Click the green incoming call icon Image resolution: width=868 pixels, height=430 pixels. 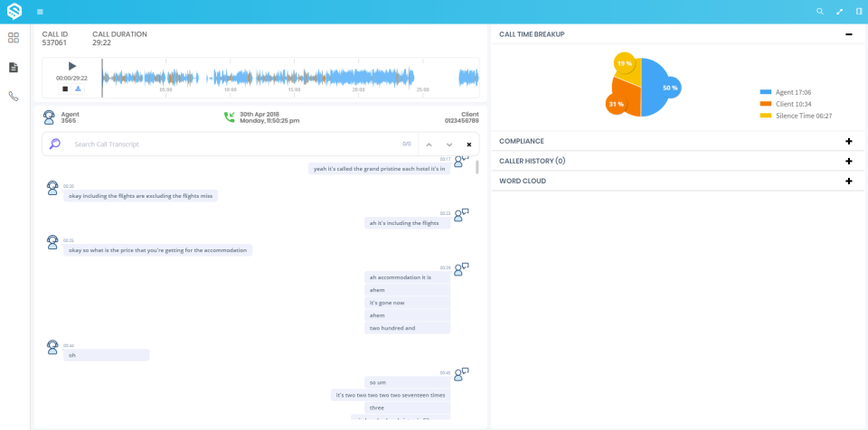point(229,117)
